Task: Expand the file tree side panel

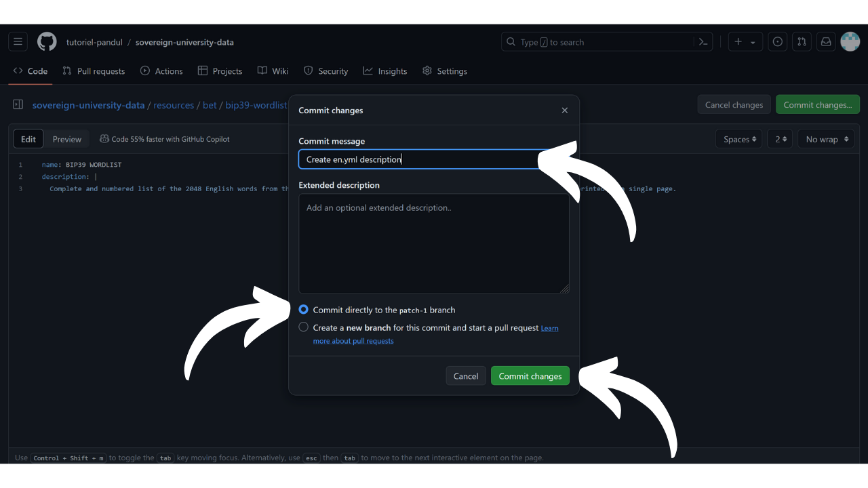Action: click(18, 105)
